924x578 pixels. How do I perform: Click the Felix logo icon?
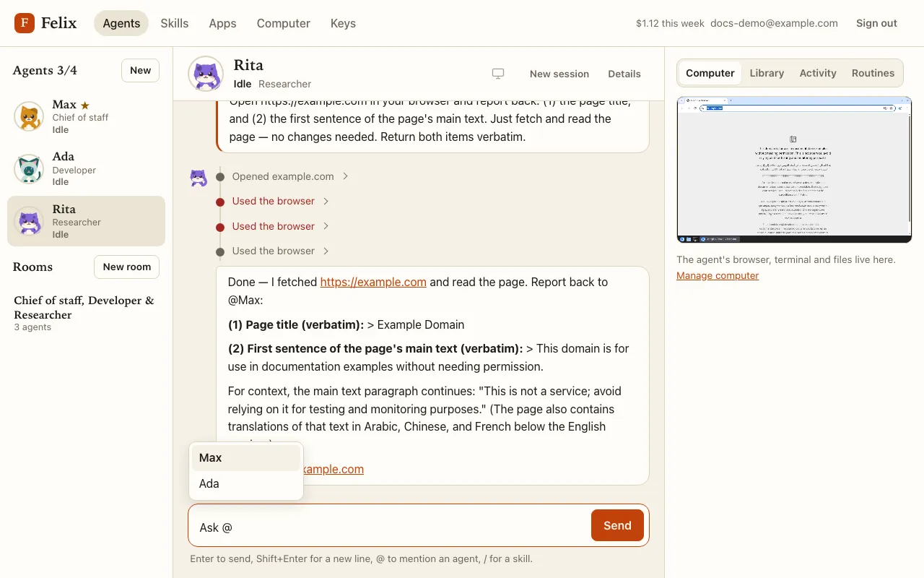click(x=25, y=23)
